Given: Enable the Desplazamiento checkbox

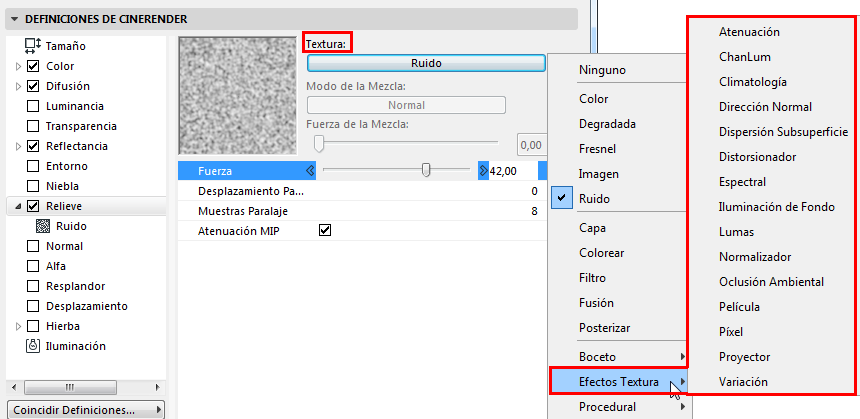Looking at the screenshot, I should point(33,306).
